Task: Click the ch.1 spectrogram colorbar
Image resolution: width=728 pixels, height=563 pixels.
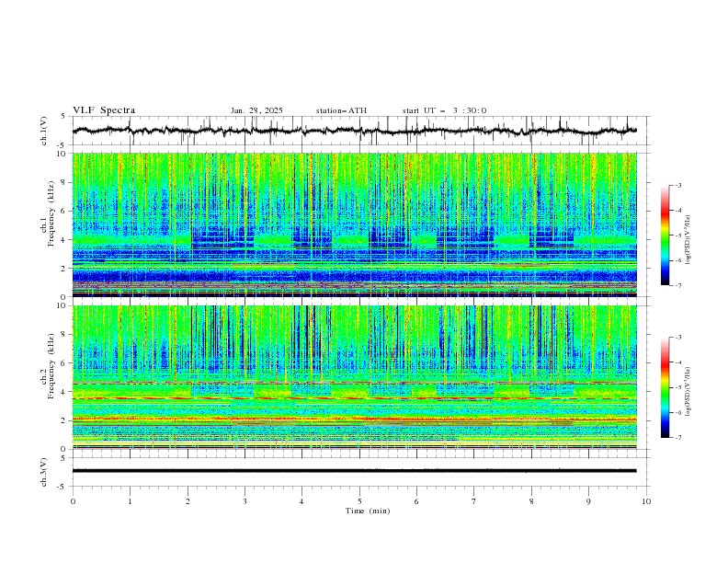Action: [665, 236]
